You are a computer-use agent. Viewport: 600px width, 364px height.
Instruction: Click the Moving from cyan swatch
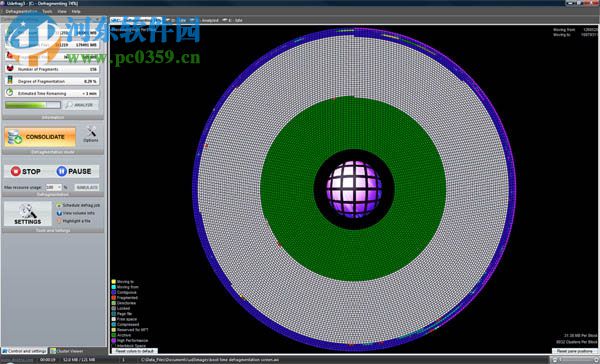tap(114, 287)
